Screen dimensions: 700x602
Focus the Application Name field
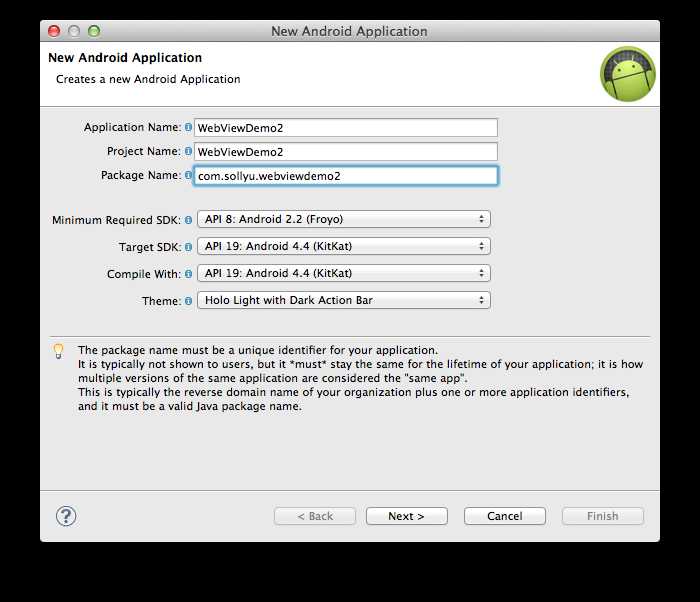click(346, 128)
